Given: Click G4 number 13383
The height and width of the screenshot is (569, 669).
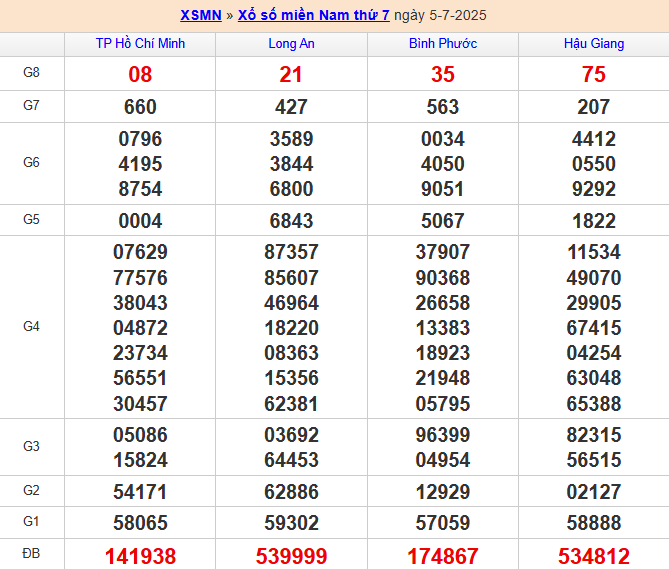Looking at the screenshot, I should pyautogui.click(x=443, y=328).
